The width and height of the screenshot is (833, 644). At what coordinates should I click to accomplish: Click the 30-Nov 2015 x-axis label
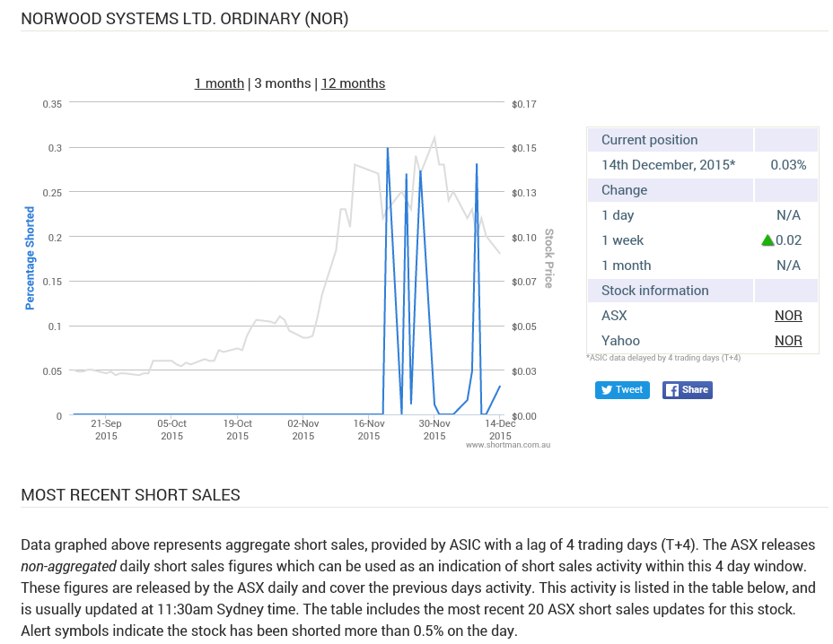pos(434,430)
